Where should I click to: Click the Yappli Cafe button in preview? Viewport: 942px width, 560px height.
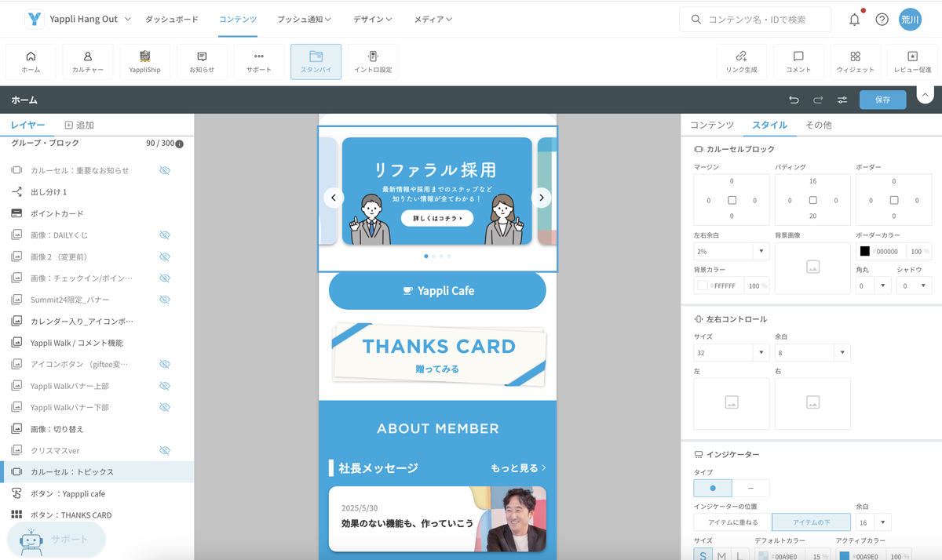pos(437,291)
